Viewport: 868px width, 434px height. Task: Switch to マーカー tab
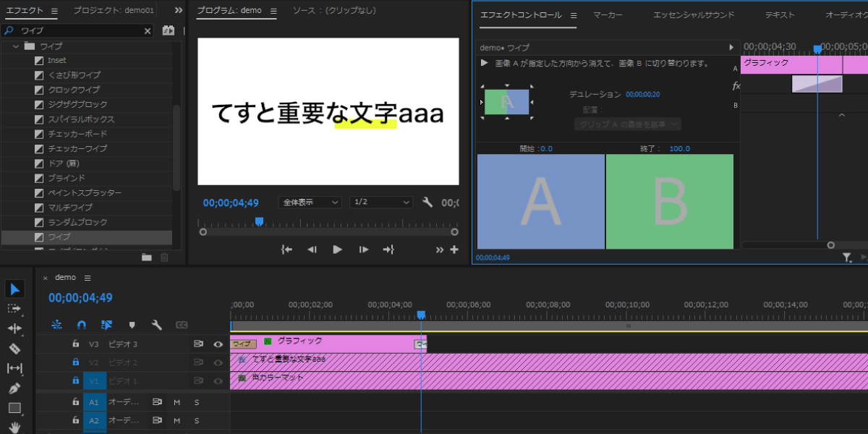click(608, 15)
